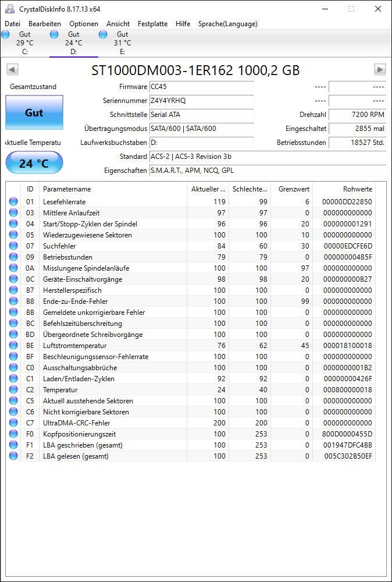The image size is (392, 582).
Task: Click the Betriebsstunden value 18527 Std.
Action: coord(358,143)
